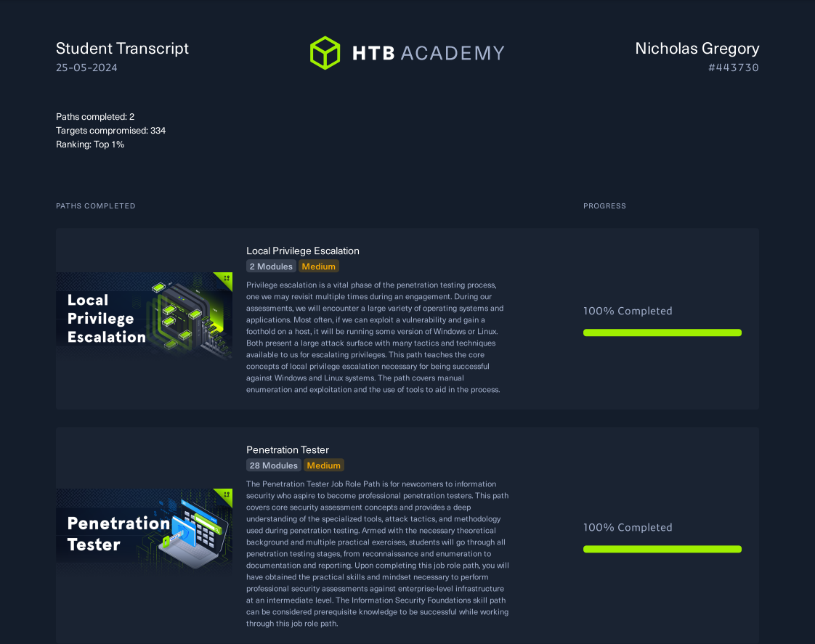Image resolution: width=815 pixels, height=644 pixels.
Task: Click the Local Privilege Escalation progress bar
Action: click(x=662, y=333)
